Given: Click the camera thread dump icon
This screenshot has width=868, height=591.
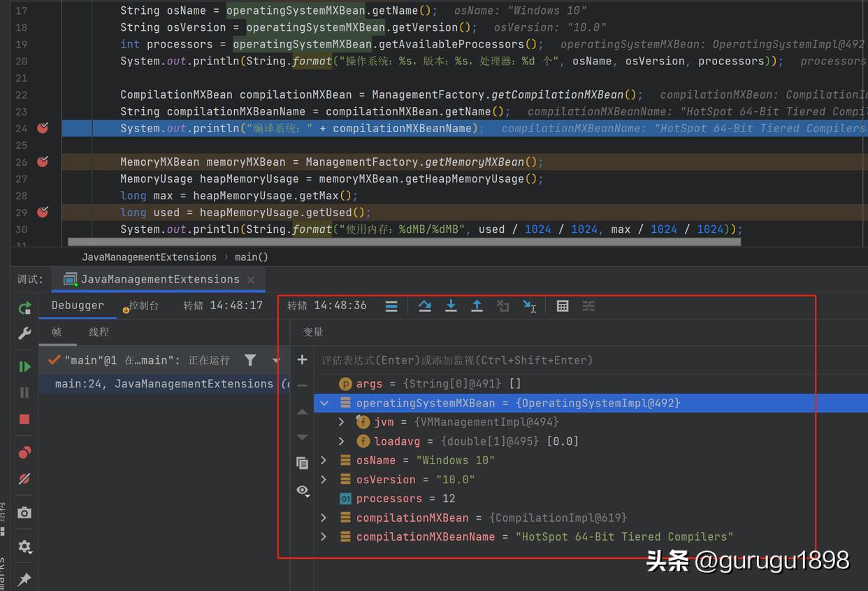Looking at the screenshot, I should (24, 513).
